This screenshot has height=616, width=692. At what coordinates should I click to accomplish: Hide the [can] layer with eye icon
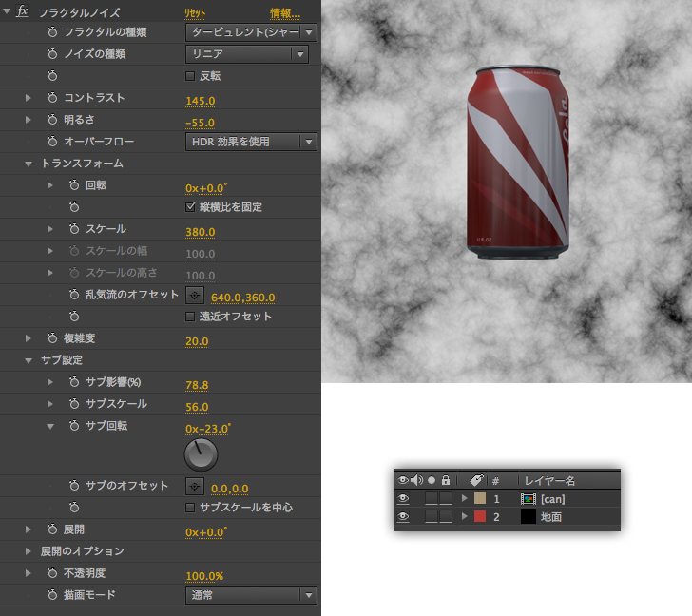pyautogui.click(x=403, y=498)
